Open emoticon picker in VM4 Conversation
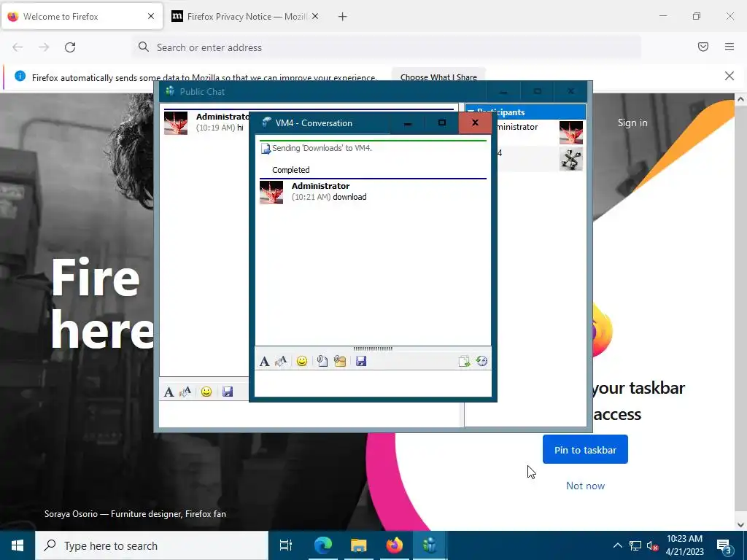Screen dimensions: 747x560 [x=301, y=362]
